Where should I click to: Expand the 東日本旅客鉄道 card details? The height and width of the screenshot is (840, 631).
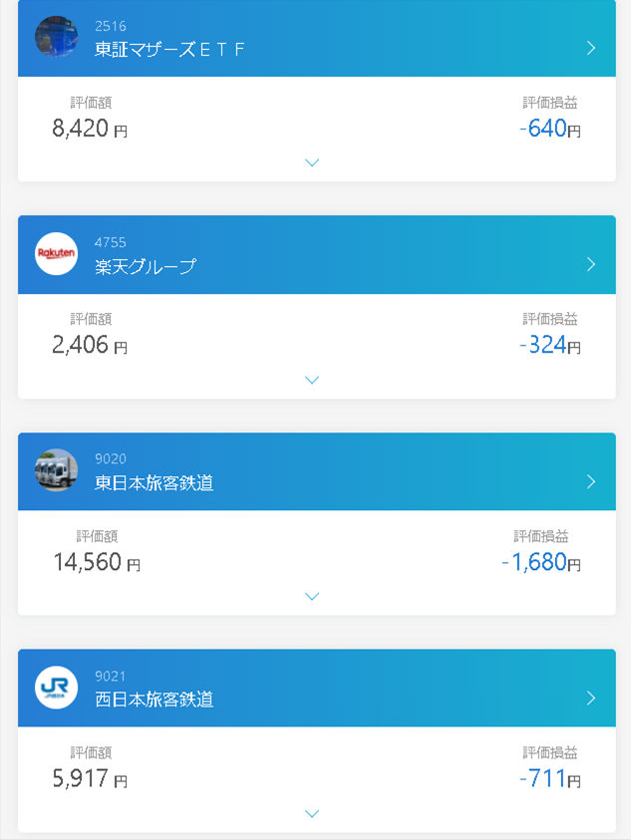click(312, 596)
